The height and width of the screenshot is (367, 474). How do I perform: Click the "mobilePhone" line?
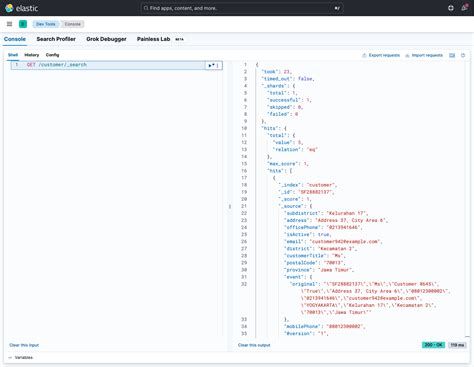click(x=325, y=326)
